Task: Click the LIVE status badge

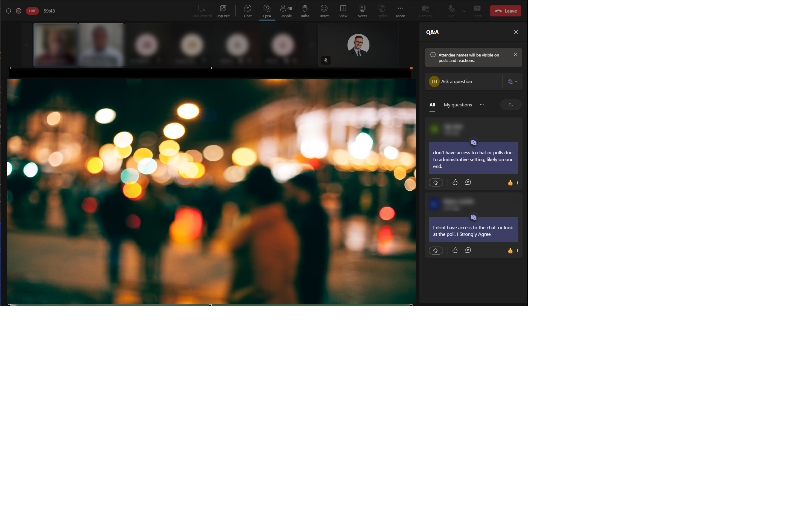Action: (x=32, y=11)
